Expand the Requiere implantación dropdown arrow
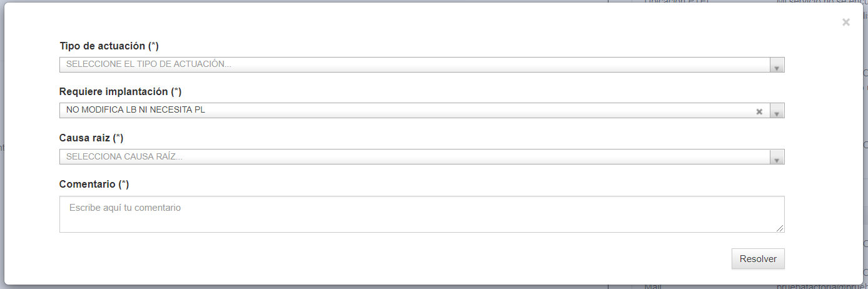868x289 pixels. [x=777, y=111]
